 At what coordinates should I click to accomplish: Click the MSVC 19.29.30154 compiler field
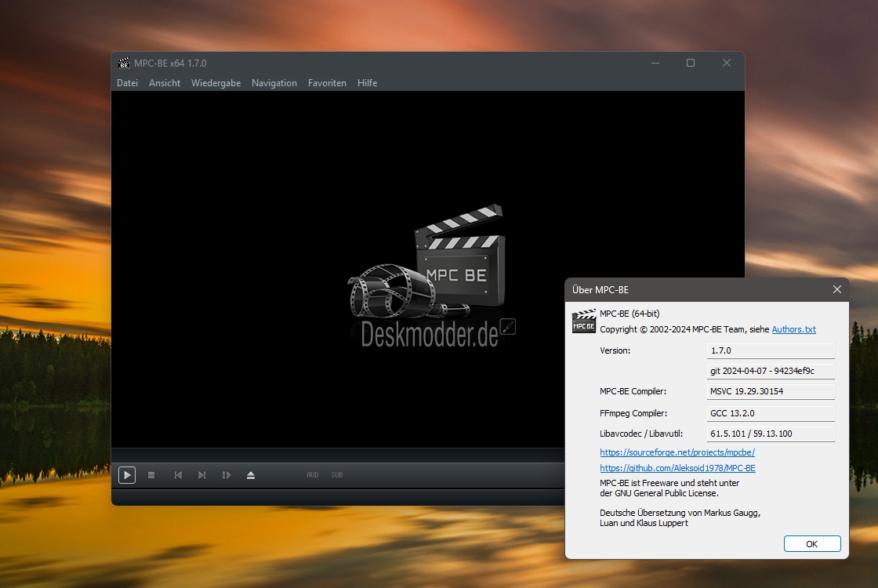coord(771,391)
